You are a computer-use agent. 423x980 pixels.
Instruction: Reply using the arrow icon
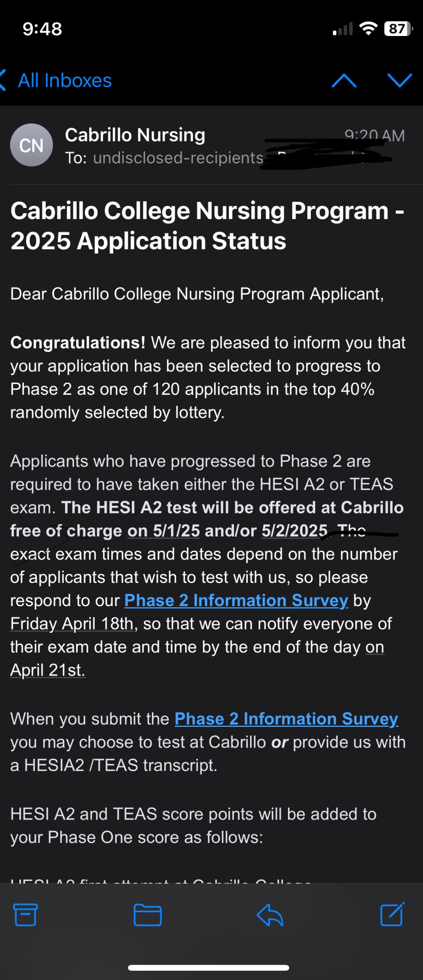pos(270,915)
